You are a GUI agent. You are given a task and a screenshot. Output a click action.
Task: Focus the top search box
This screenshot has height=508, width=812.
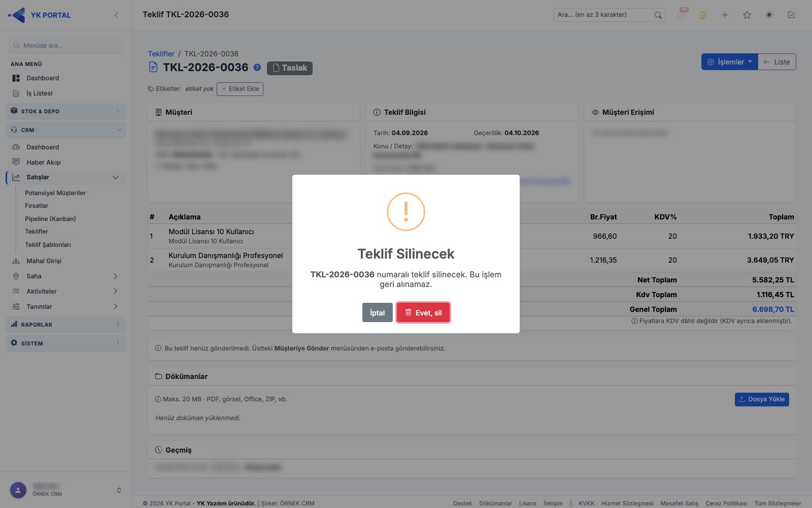pos(609,15)
